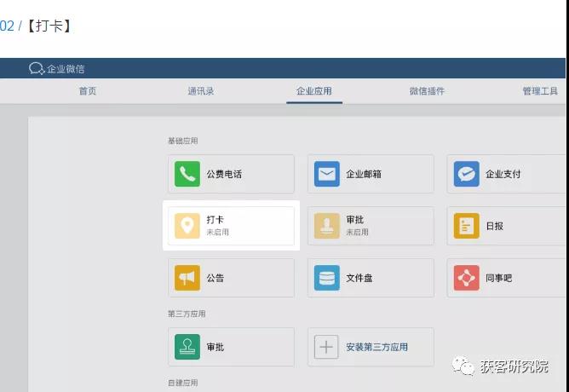
Task: Click the 02 step number link
Action: pos(7,26)
